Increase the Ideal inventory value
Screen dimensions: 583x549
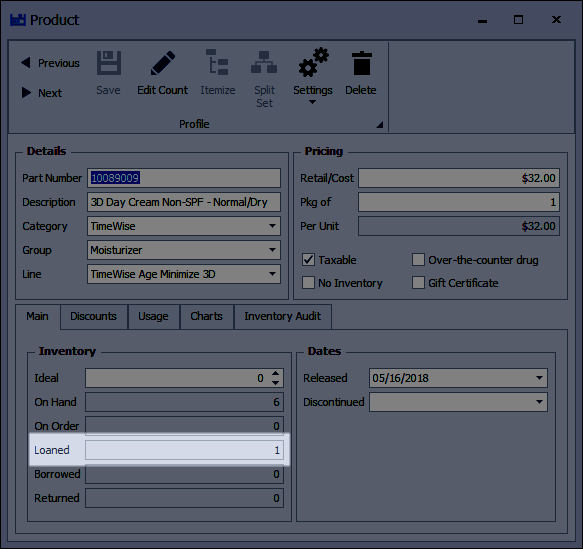(276, 374)
